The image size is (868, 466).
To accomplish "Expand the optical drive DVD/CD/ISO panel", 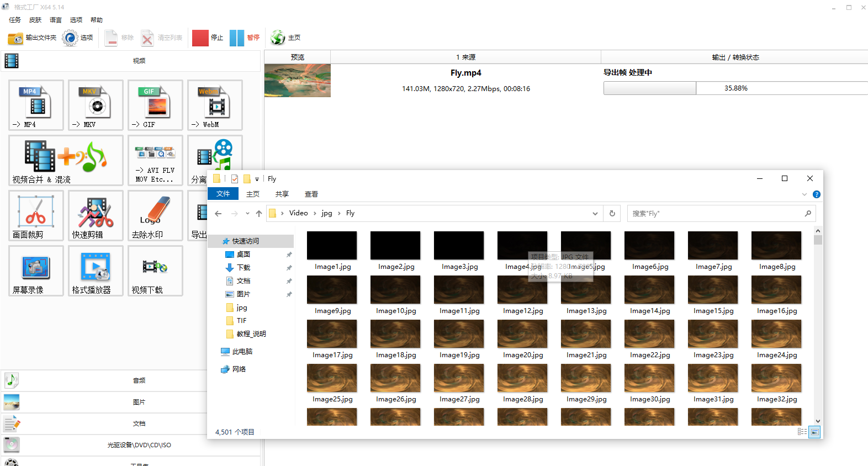I will pyautogui.click(x=130, y=445).
